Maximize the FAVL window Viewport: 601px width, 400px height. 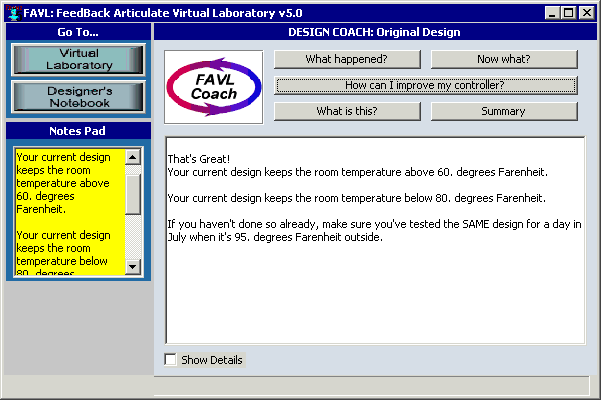(x=568, y=13)
